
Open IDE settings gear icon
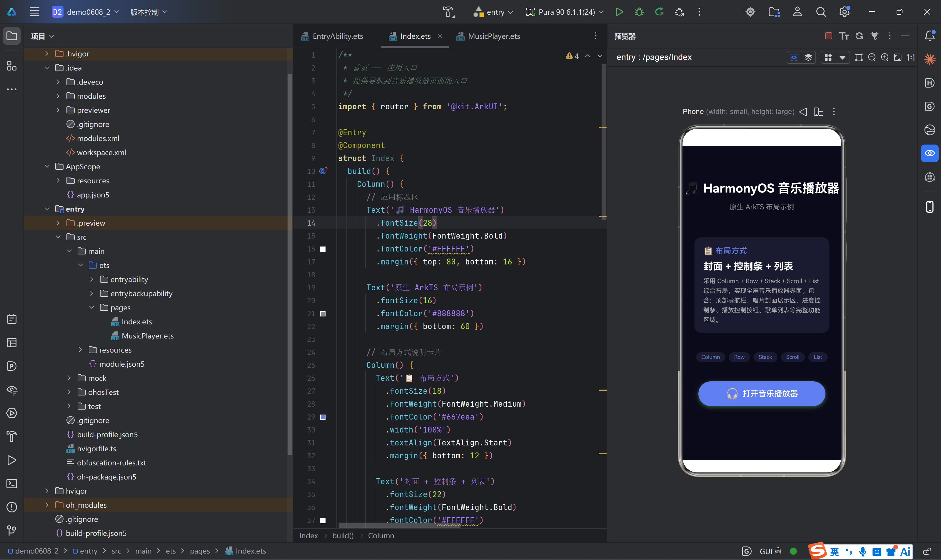tap(845, 12)
